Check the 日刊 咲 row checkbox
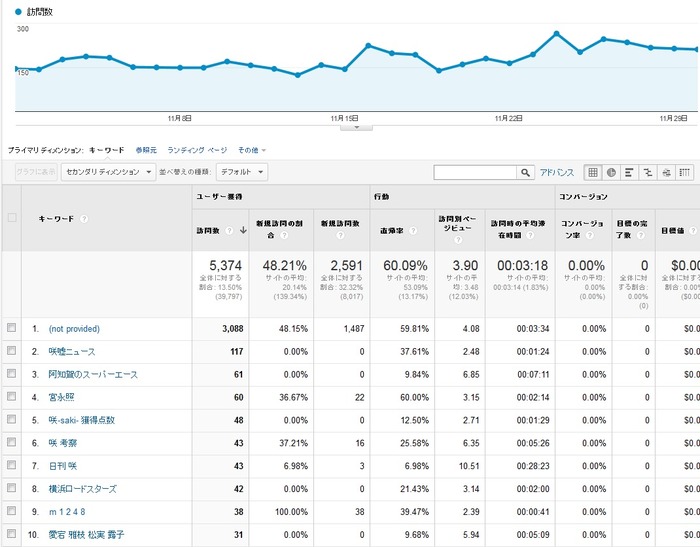This screenshot has width=700, height=547. pos(12,465)
